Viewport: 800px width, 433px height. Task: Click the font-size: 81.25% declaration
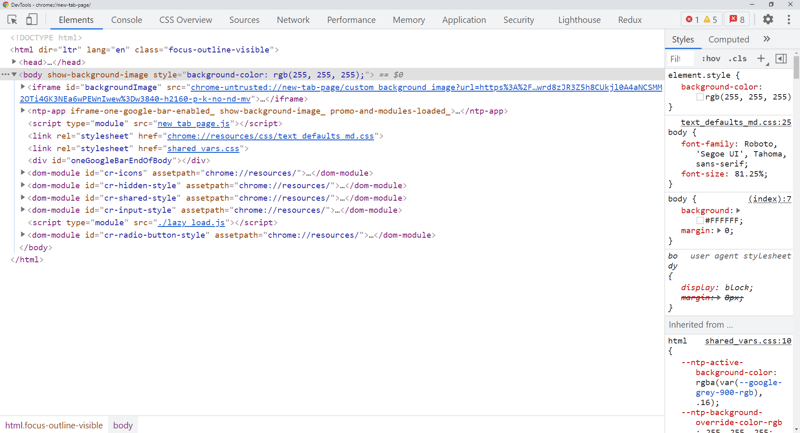pyautogui.click(x=724, y=174)
